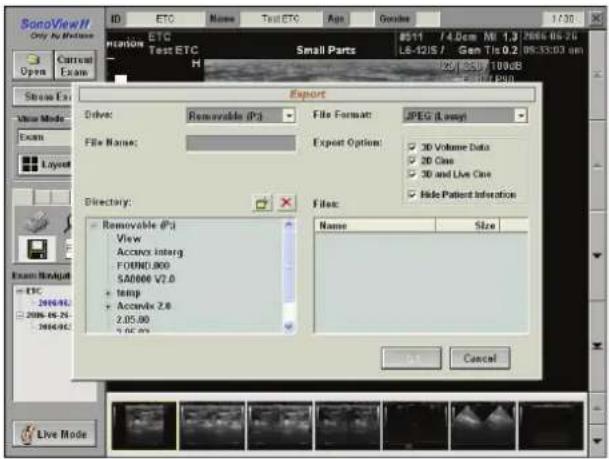Select the FOUND.000 folder
The width and height of the screenshot is (609, 459).
143,266
